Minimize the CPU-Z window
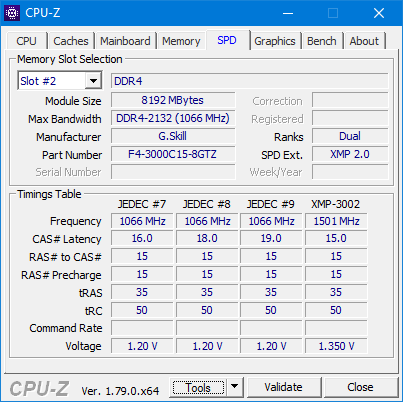Image resolution: width=403 pixels, height=402 pixels. pyautogui.click(x=288, y=13)
